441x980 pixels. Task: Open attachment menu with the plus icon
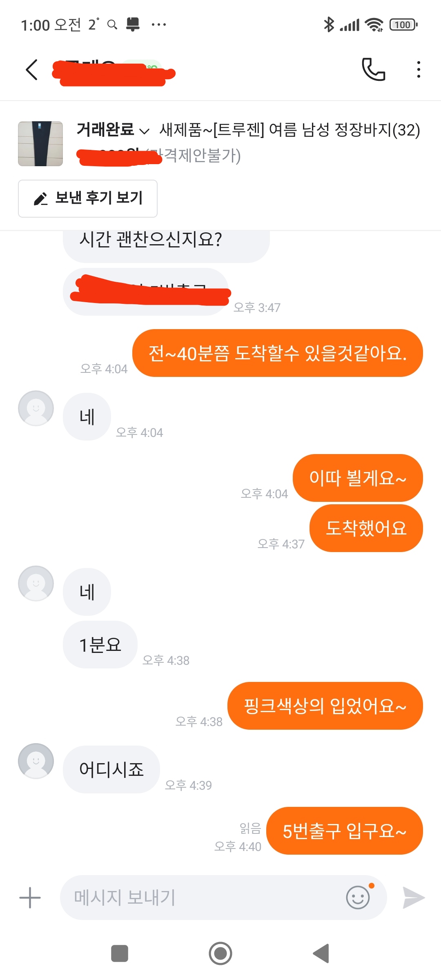tap(30, 898)
